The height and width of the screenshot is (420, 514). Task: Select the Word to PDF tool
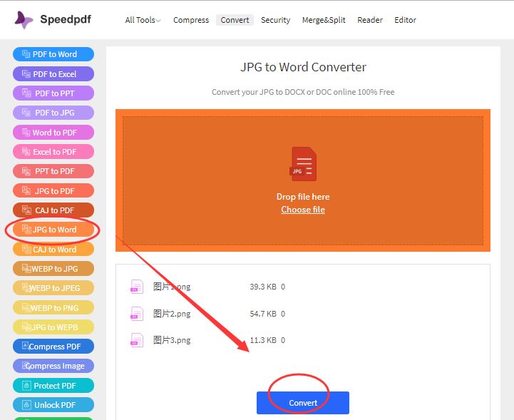click(53, 132)
